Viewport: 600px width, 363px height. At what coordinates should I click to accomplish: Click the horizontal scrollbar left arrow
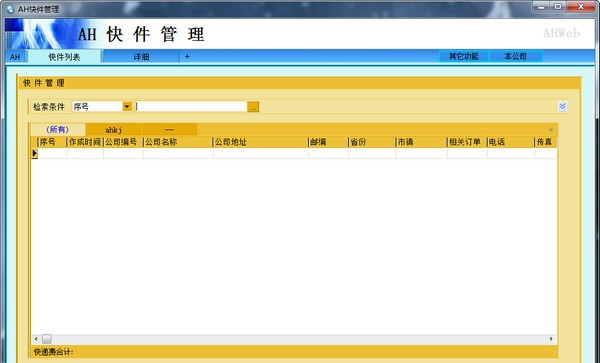(x=36, y=339)
